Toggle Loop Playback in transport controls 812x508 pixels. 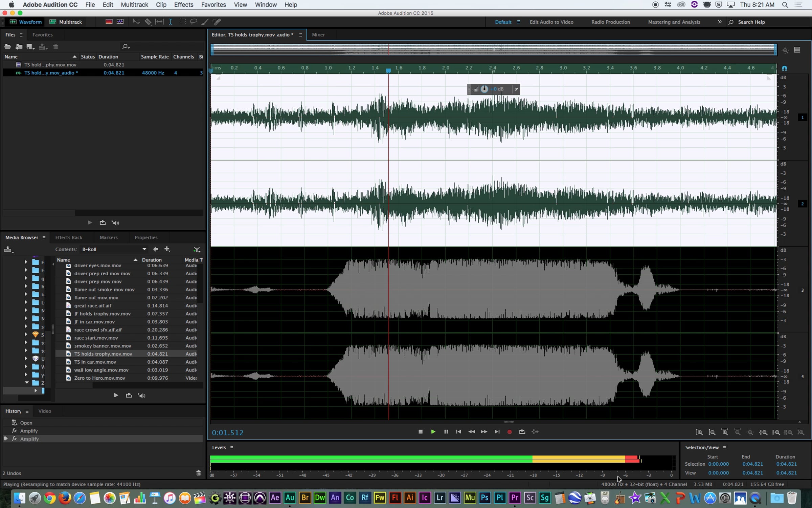pyautogui.click(x=522, y=432)
